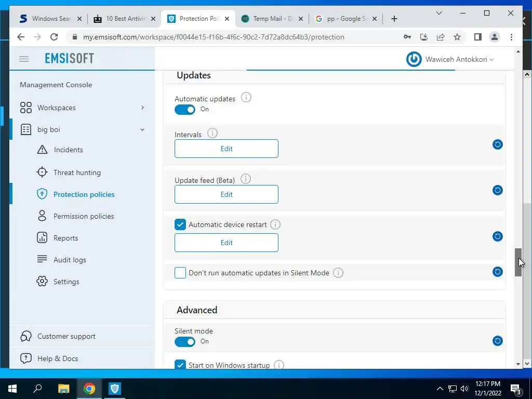Open the Help & Docs link

[x=58, y=358]
